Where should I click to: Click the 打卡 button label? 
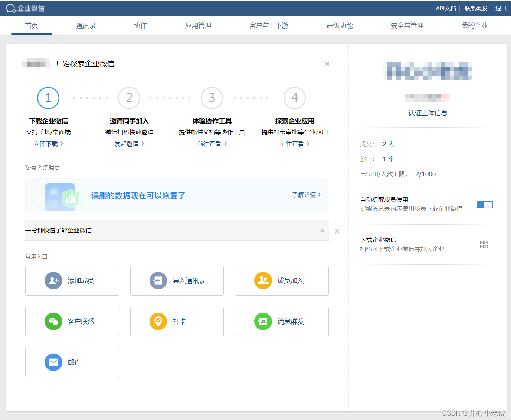(179, 321)
